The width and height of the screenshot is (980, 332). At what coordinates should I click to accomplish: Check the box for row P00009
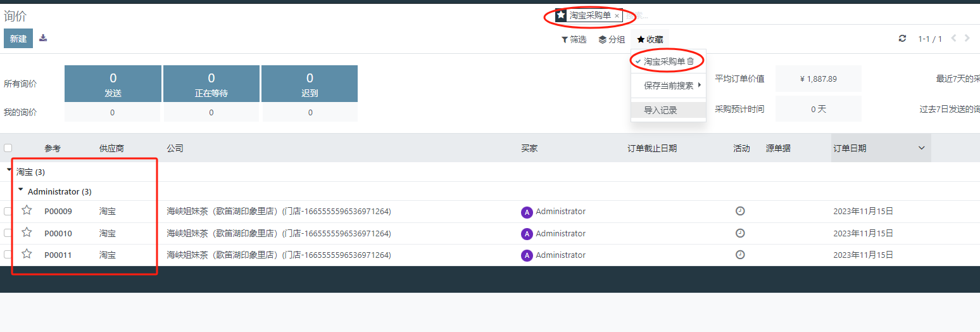(x=8, y=211)
